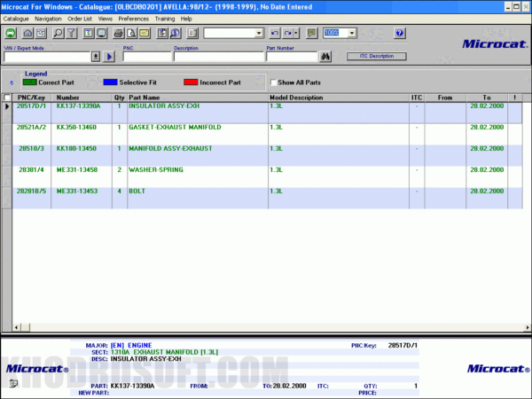
Task: Open the Navigation menu
Action: [x=48, y=19]
